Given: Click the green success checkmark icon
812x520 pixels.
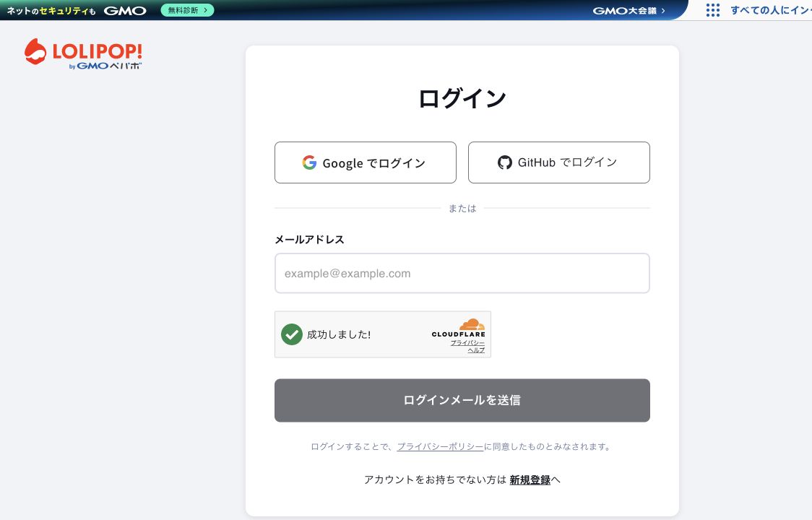Looking at the screenshot, I should tap(292, 334).
